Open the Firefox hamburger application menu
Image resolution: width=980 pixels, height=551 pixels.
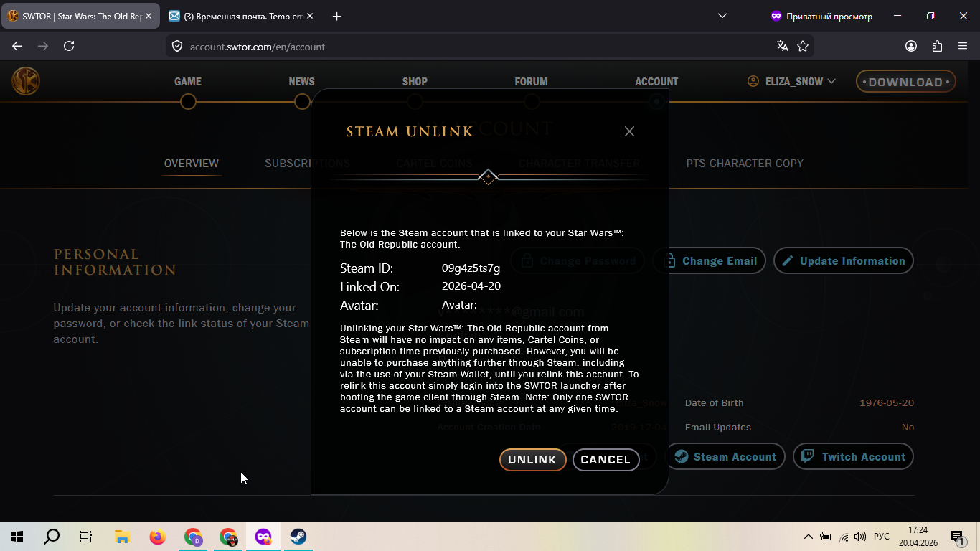(x=963, y=46)
